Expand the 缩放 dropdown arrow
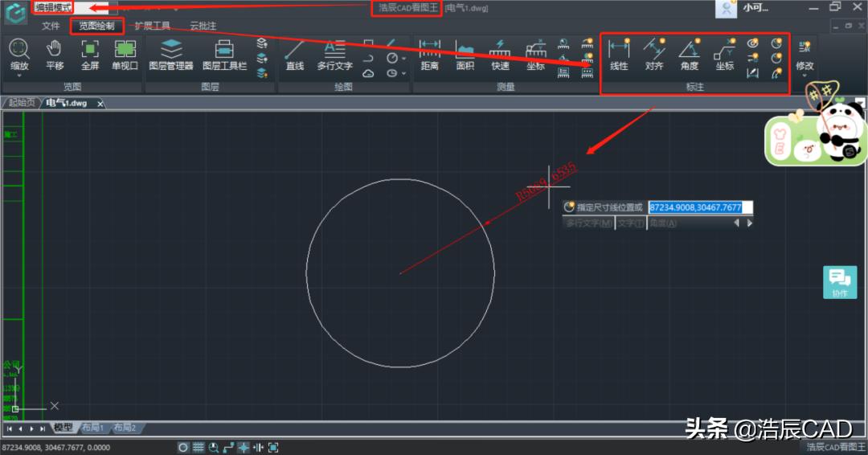868x455 pixels. click(18, 76)
